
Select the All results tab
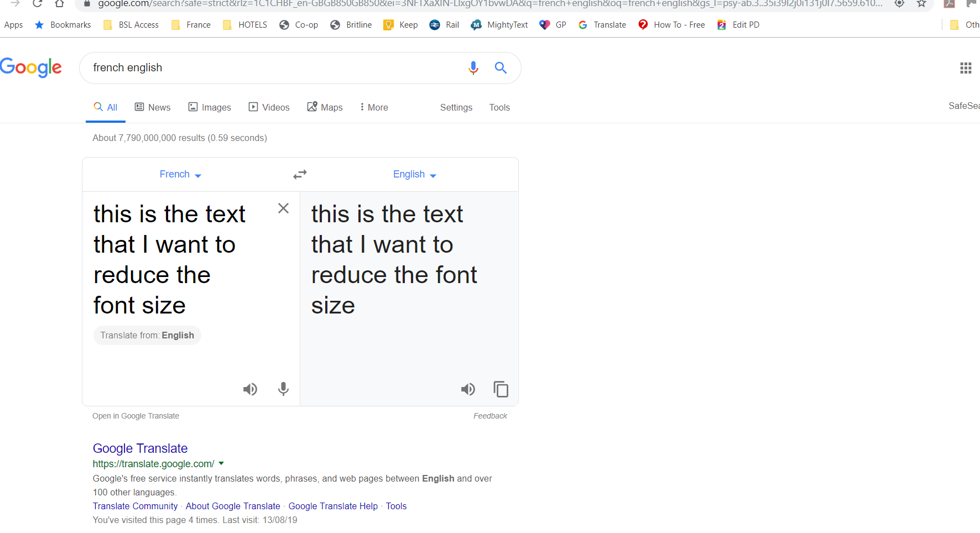point(106,107)
